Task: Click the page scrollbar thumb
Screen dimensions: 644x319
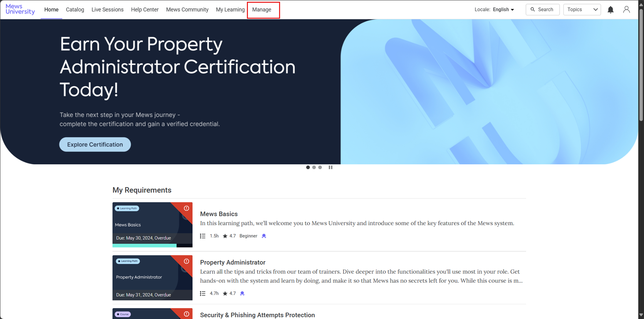Action: [x=641, y=64]
